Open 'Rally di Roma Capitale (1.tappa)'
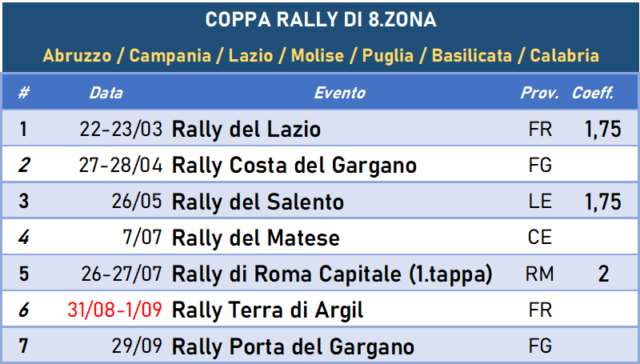The width and height of the screenshot is (640, 364). (332, 274)
